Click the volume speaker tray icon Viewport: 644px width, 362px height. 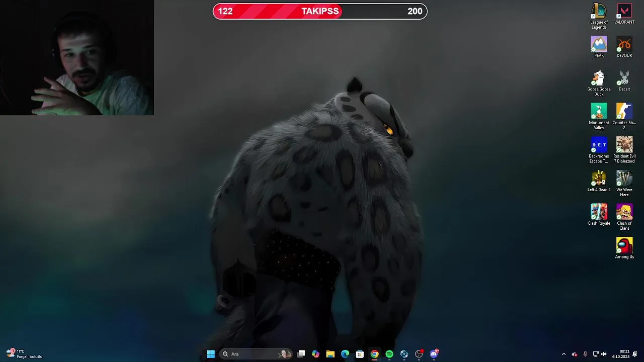point(604,354)
